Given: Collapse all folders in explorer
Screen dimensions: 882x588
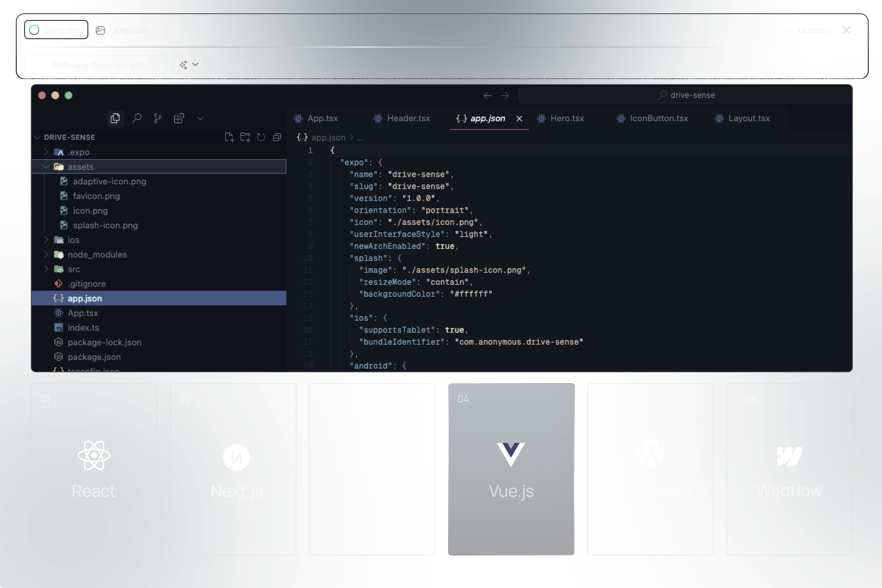Looking at the screenshot, I should coord(277,137).
